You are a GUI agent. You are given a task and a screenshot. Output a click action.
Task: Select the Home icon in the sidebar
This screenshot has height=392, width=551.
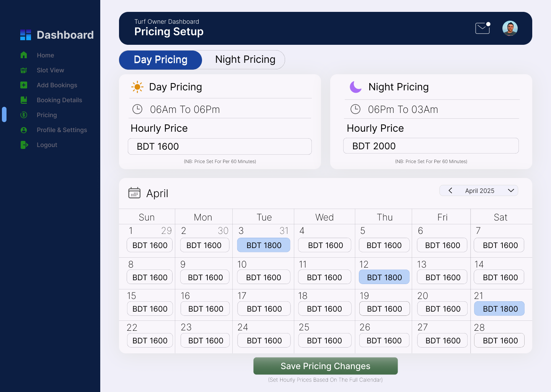tap(24, 55)
